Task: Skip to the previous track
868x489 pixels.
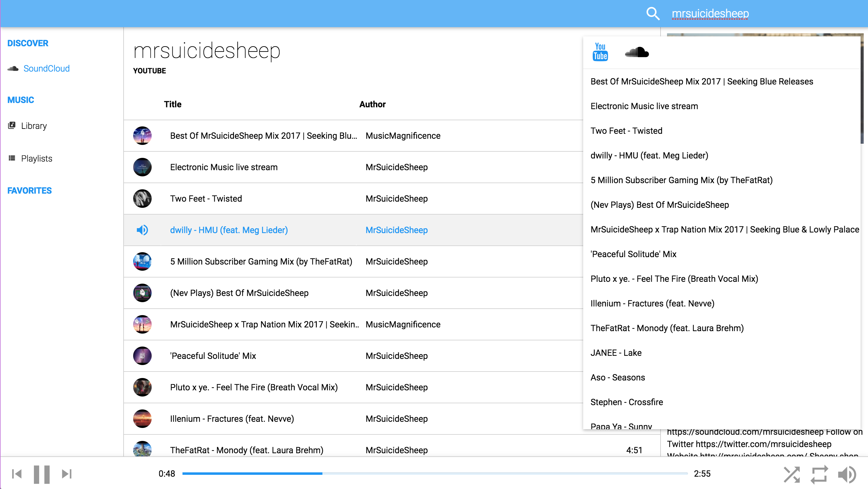Action: click(17, 474)
